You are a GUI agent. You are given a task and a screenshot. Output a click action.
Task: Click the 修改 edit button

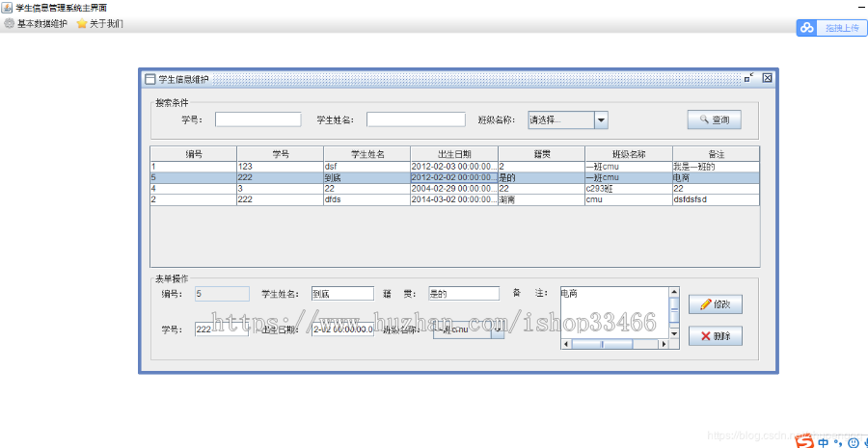[716, 304]
